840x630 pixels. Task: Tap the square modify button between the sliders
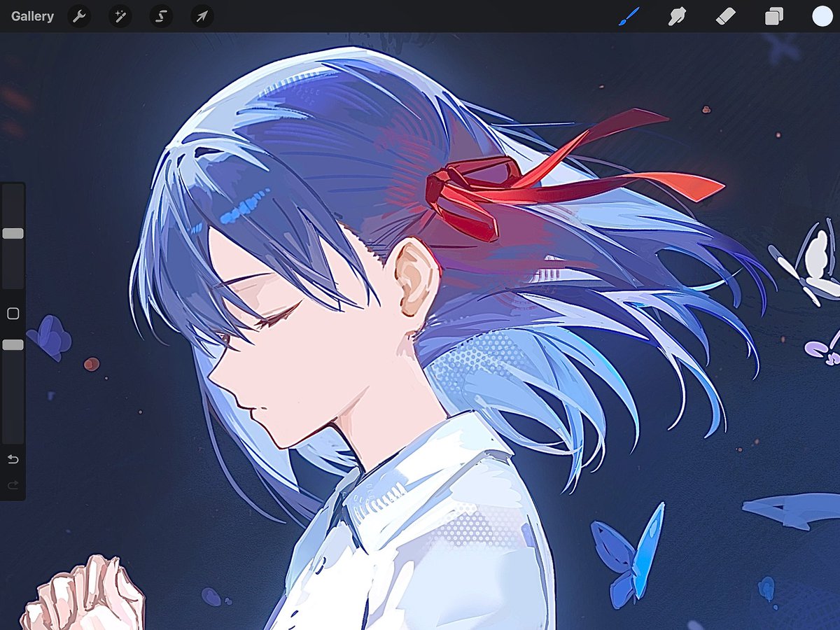[x=13, y=314]
